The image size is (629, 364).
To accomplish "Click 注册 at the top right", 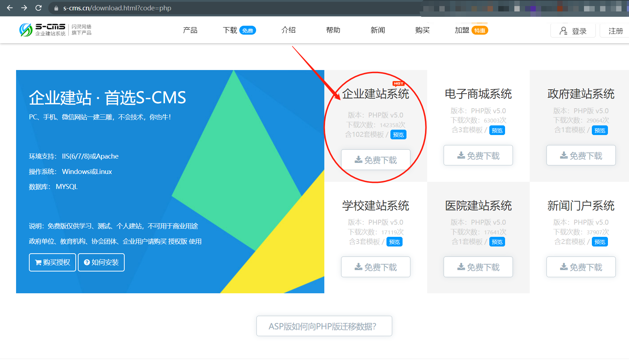I will tap(616, 31).
